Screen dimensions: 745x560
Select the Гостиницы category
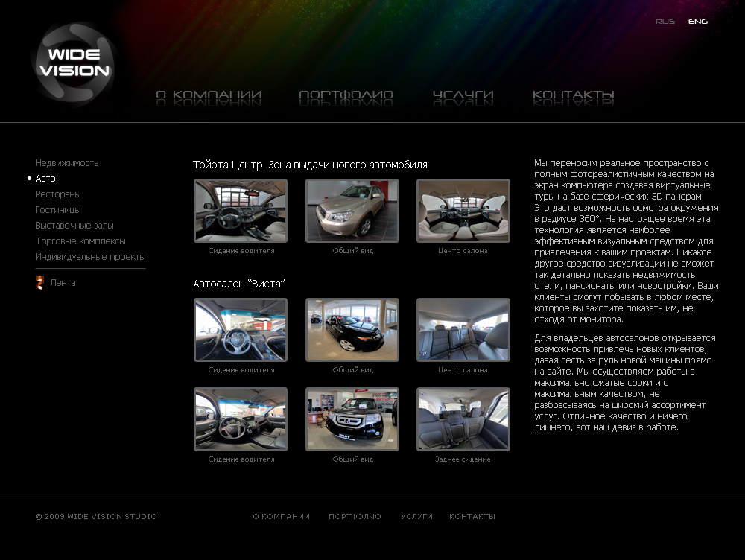(58, 210)
